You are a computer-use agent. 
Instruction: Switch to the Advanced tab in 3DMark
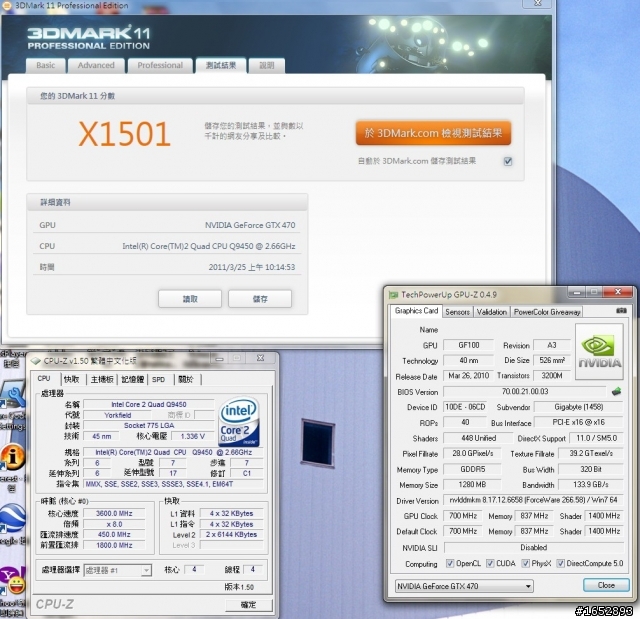tap(96, 65)
